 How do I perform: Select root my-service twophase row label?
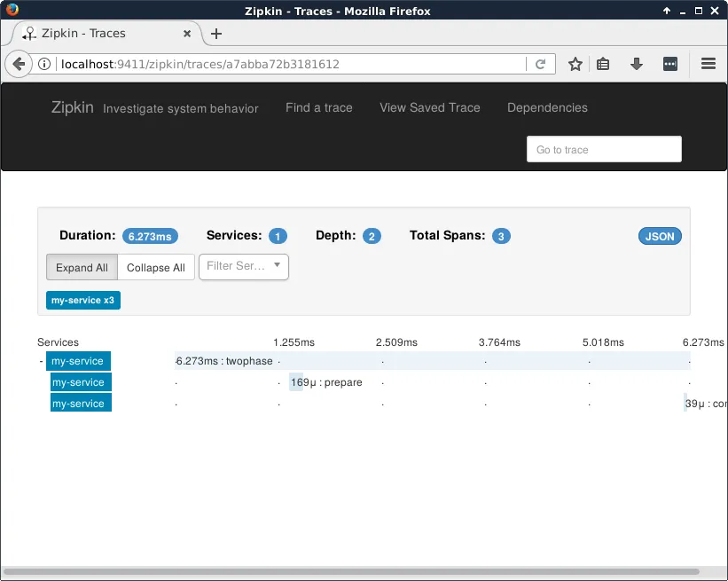pyautogui.click(x=78, y=361)
